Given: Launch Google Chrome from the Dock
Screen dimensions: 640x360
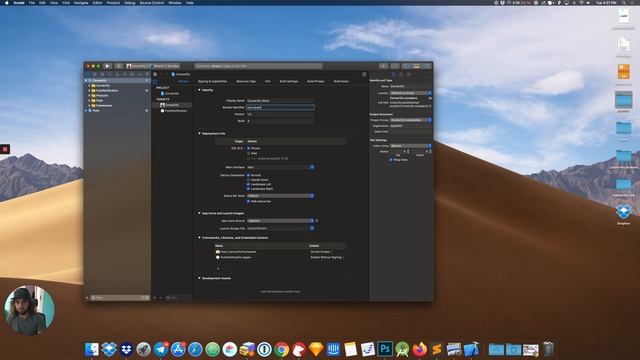Looking at the screenshot, I should (282, 349).
